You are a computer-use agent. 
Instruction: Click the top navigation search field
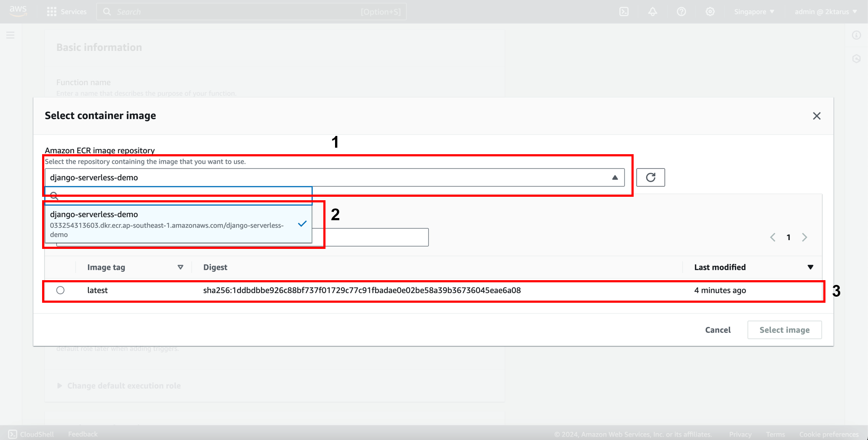coord(251,12)
